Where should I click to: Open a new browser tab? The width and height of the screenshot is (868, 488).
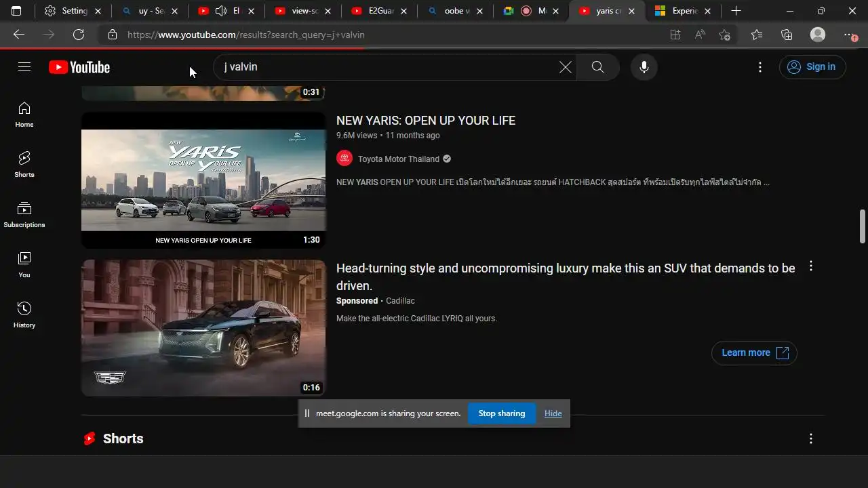point(736,11)
